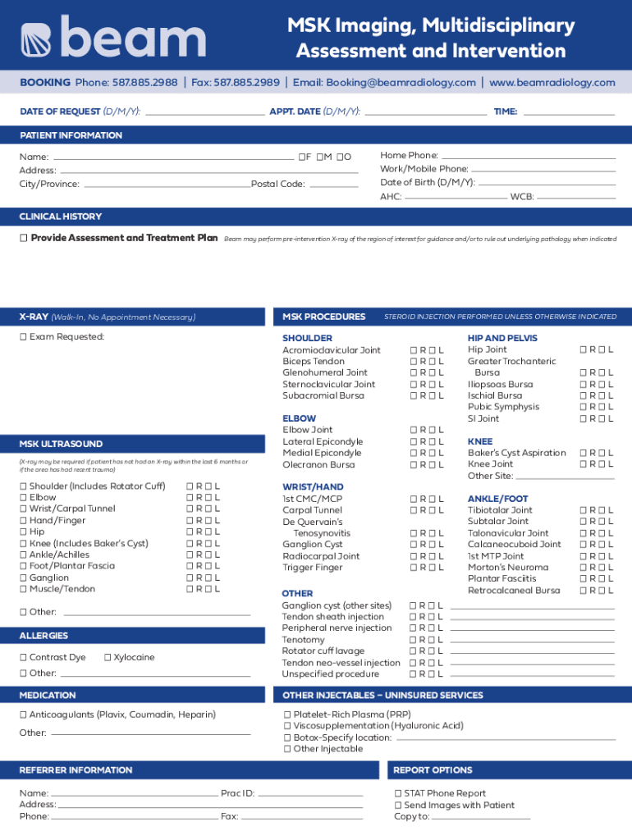632x840 pixels.
Task: Enable the Xylocaine allergy checkbox
Action: [x=108, y=657]
